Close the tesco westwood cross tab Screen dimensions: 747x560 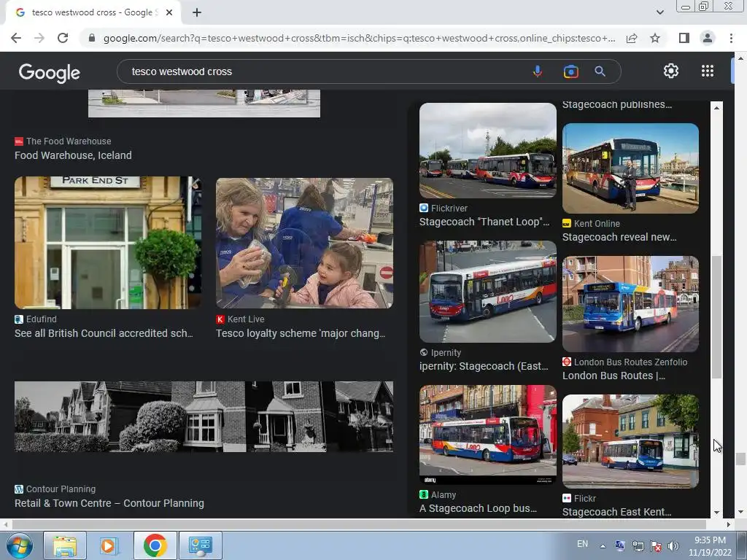pyautogui.click(x=169, y=13)
